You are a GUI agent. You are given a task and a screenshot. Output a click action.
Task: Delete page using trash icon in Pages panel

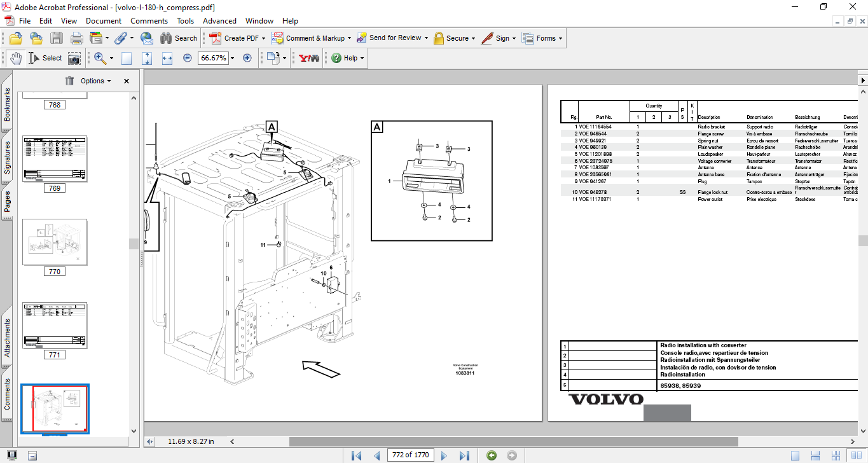69,81
